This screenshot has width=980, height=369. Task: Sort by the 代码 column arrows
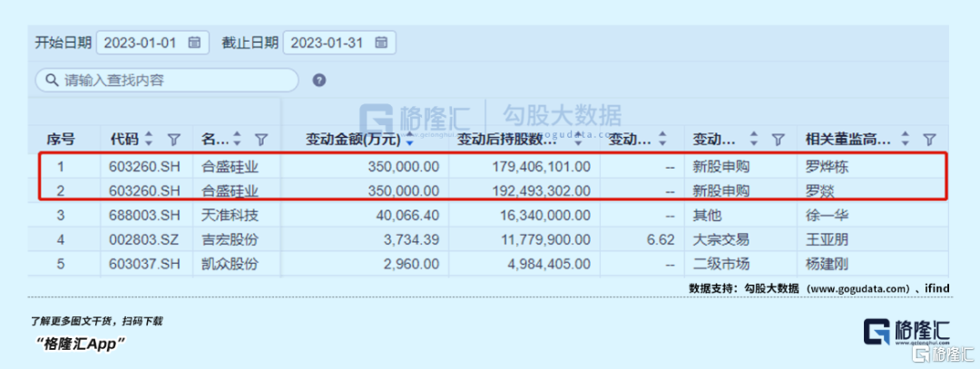pos(149,140)
